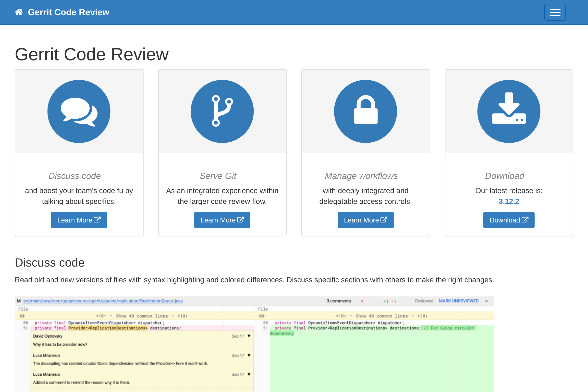Collapse the file diff with chevron arrow
Screen dimensions: 588x392
[487, 301]
